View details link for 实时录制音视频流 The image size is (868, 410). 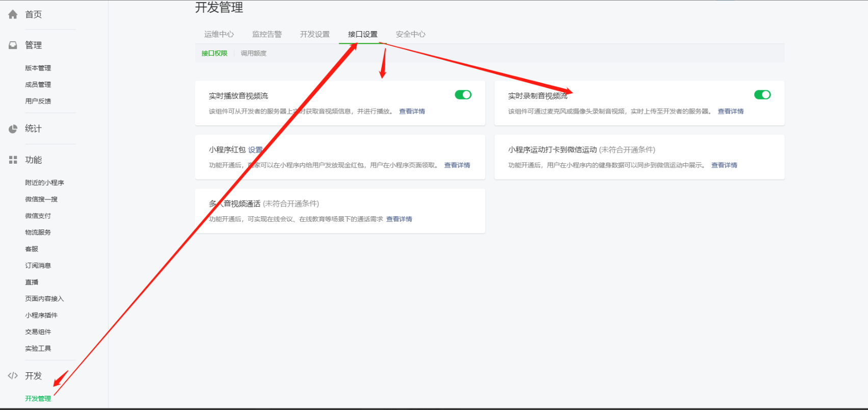[731, 111]
